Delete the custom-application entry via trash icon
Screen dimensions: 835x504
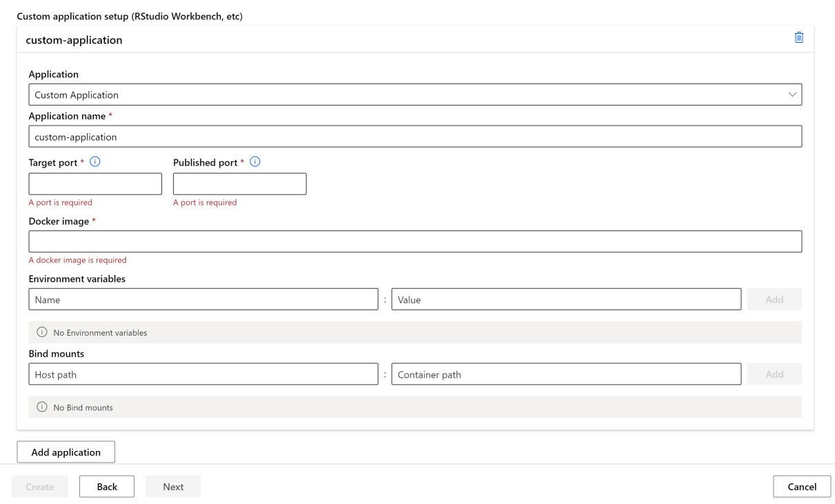798,38
